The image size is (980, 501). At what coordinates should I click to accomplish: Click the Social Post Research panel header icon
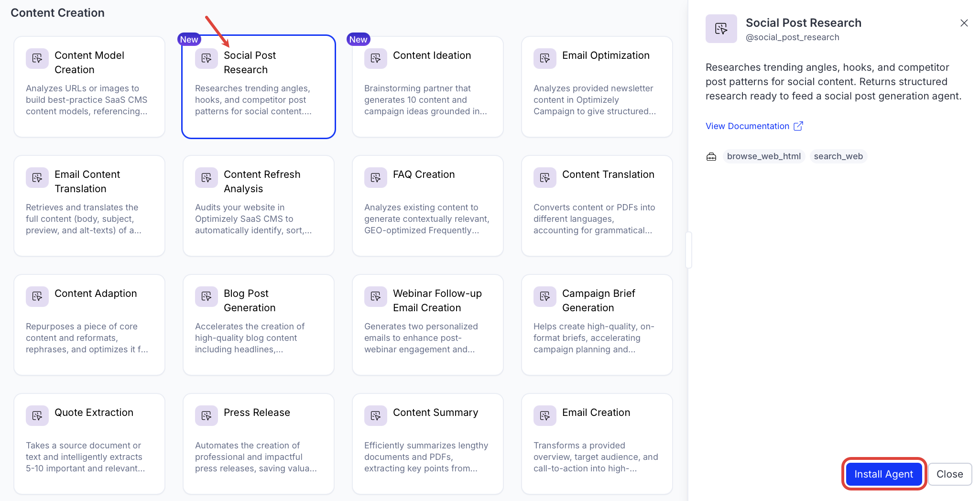click(721, 29)
